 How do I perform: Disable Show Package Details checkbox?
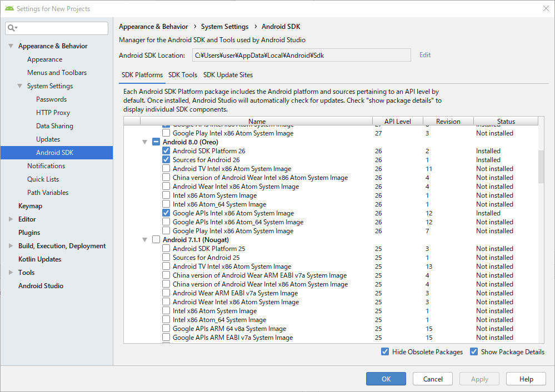point(474,352)
